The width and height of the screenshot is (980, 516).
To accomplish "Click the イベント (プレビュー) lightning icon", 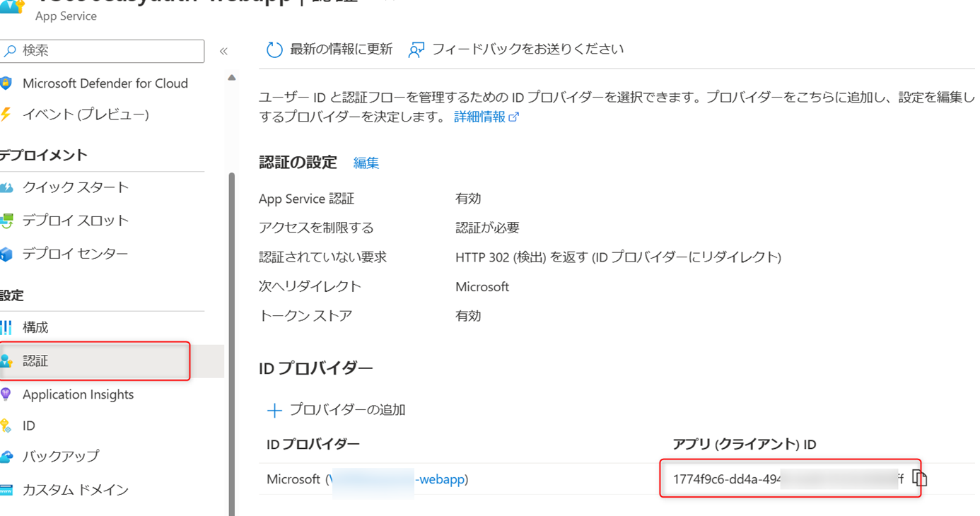I will (6, 115).
